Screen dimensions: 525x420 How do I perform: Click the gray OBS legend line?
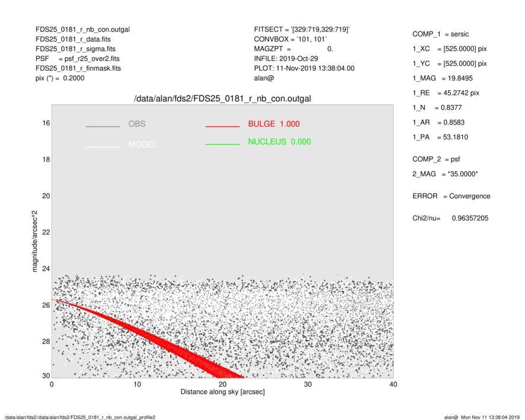click(103, 126)
